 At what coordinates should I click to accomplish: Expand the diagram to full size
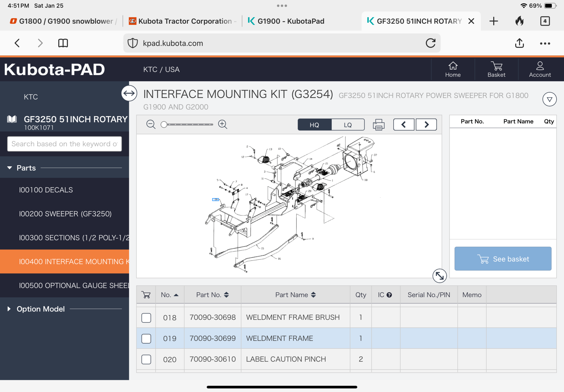[x=439, y=276]
